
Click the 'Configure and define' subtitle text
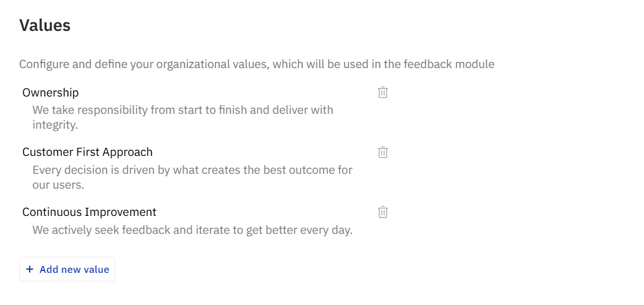(256, 64)
